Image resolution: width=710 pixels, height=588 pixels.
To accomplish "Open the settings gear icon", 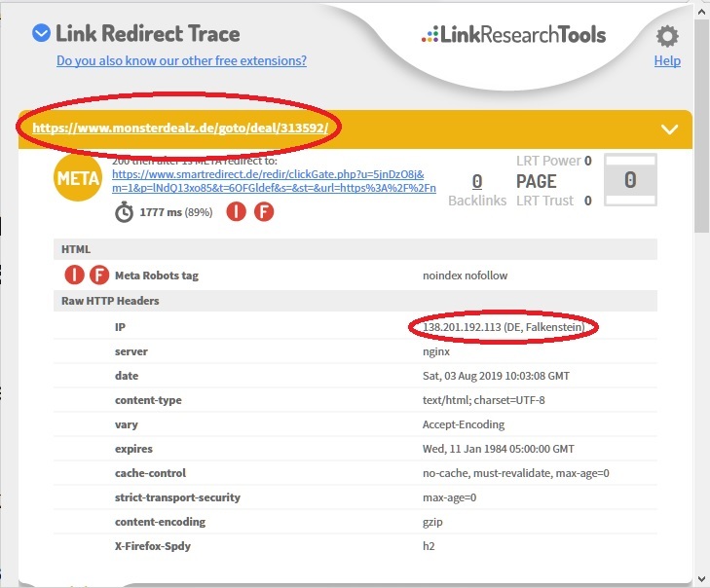I will click(x=667, y=37).
